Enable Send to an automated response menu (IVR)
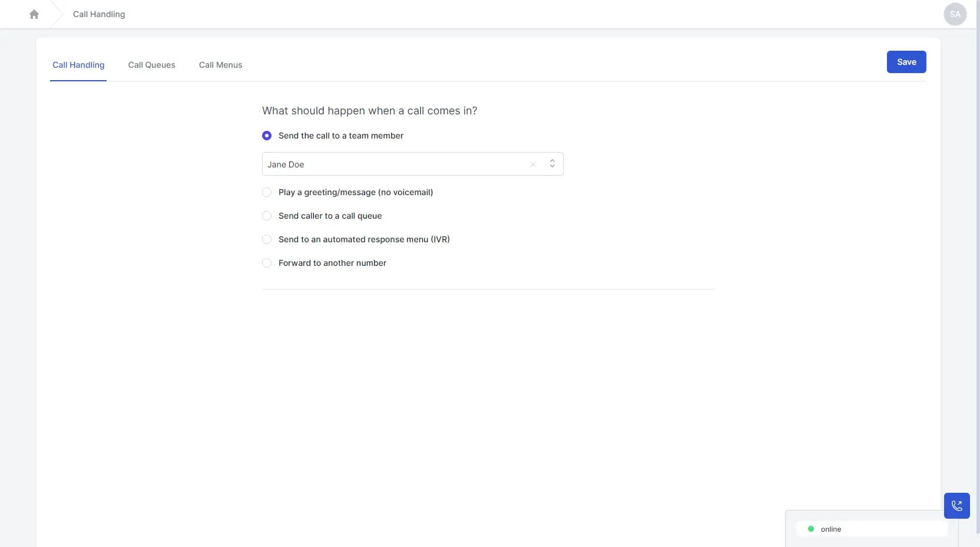This screenshot has height=547, width=980. point(267,239)
